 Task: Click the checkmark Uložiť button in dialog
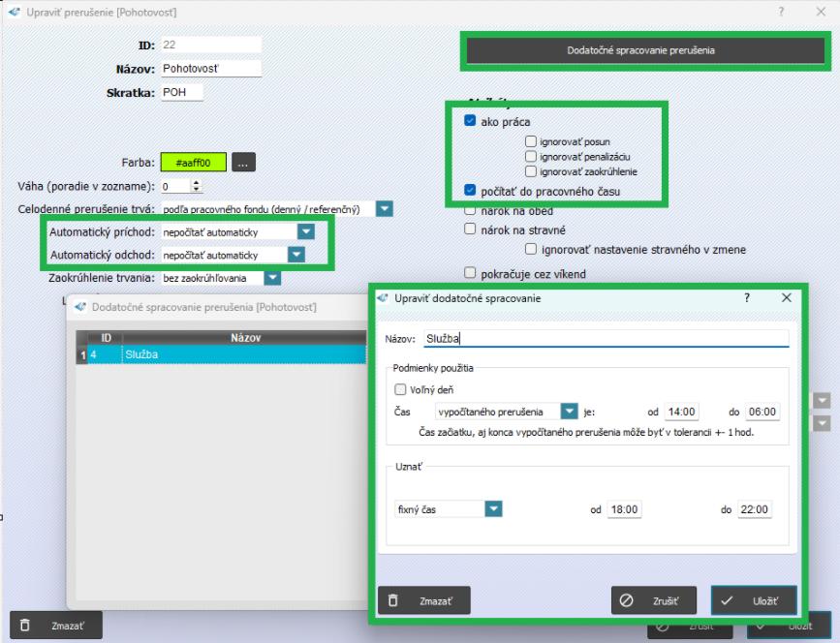754,600
